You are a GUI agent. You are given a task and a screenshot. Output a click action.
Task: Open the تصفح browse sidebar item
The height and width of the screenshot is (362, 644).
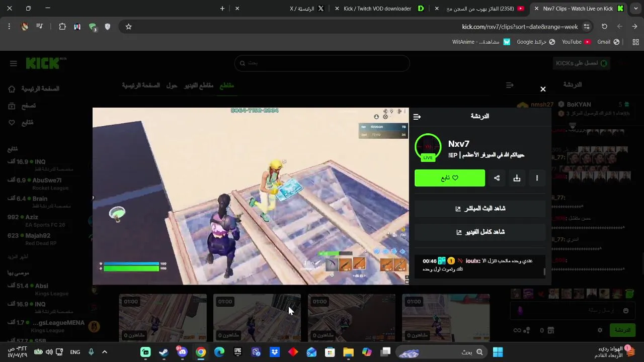pyautogui.click(x=22, y=106)
